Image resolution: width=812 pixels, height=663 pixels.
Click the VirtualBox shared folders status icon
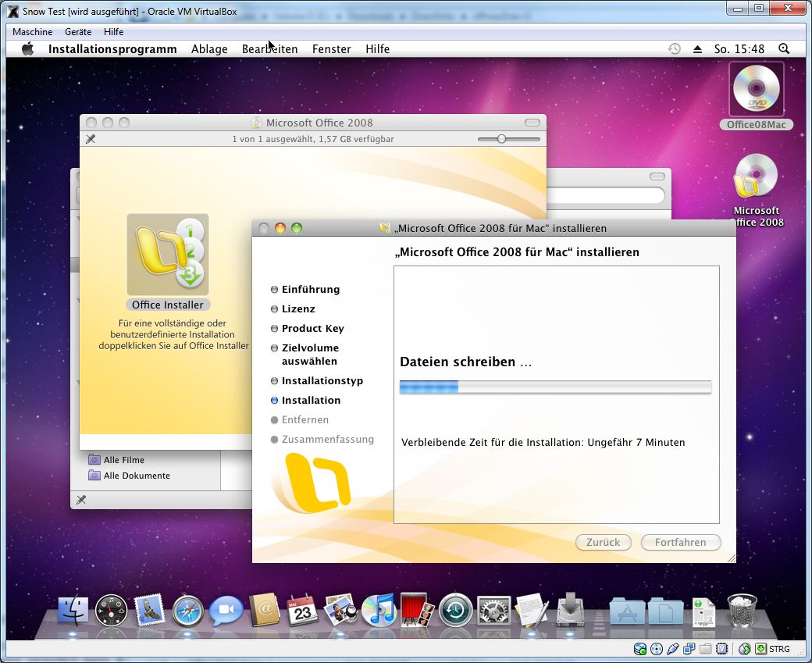click(705, 648)
